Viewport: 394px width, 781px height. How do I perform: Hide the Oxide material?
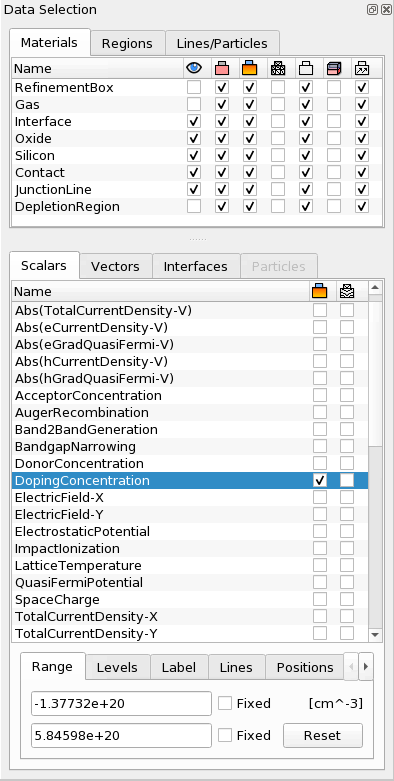click(x=194, y=138)
